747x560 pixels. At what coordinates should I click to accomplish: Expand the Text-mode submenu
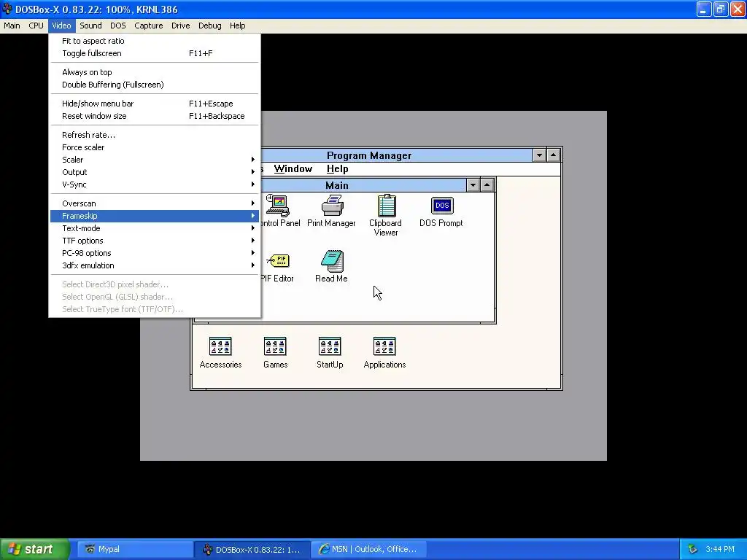(x=155, y=228)
